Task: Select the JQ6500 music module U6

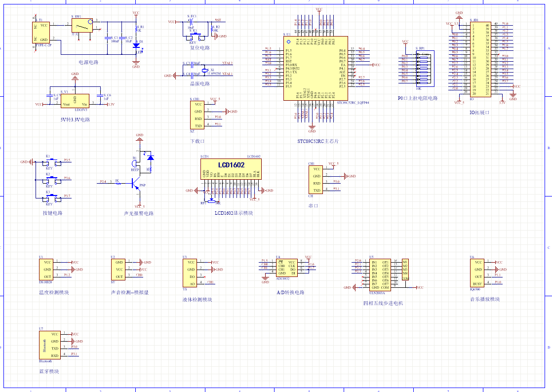Action: point(477,273)
